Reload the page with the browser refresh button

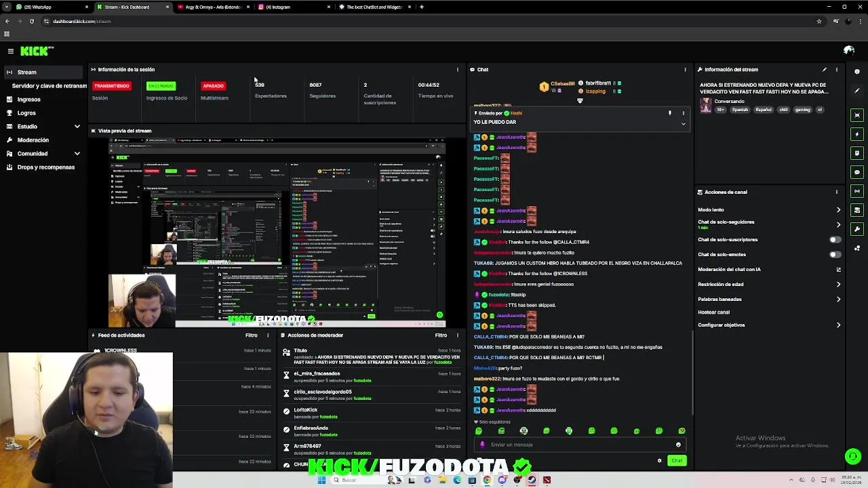pyautogui.click(x=31, y=21)
